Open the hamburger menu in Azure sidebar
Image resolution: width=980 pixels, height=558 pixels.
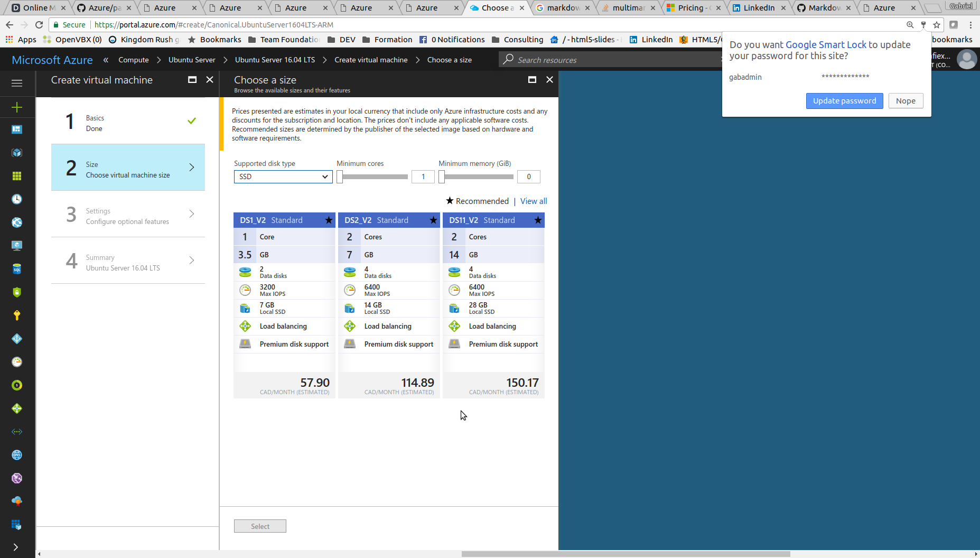tap(17, 83)
